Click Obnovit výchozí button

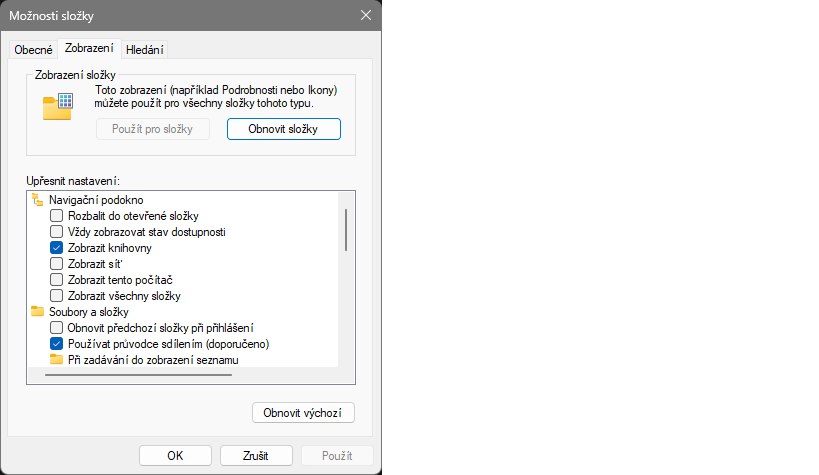click(x=303, y=413)
